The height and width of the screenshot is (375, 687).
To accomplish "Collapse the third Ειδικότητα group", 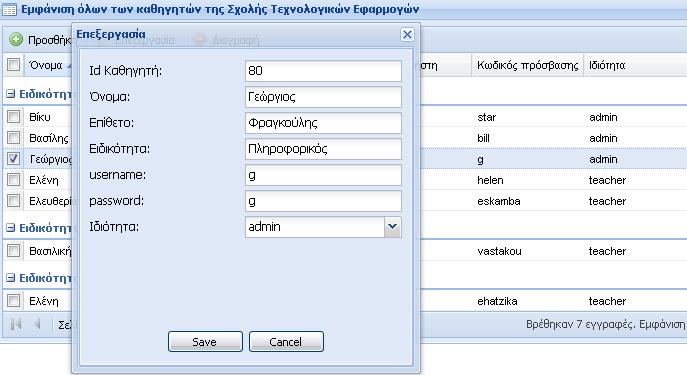I will click(11, 278).
